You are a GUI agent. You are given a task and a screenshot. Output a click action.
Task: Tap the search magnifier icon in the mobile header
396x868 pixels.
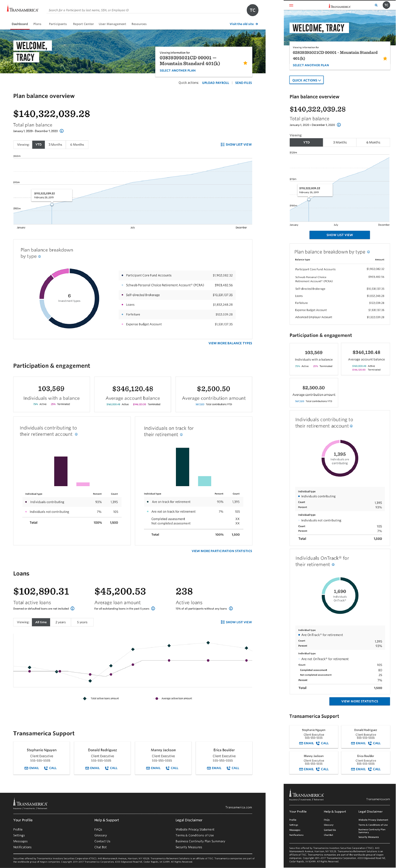pos(376,6)
